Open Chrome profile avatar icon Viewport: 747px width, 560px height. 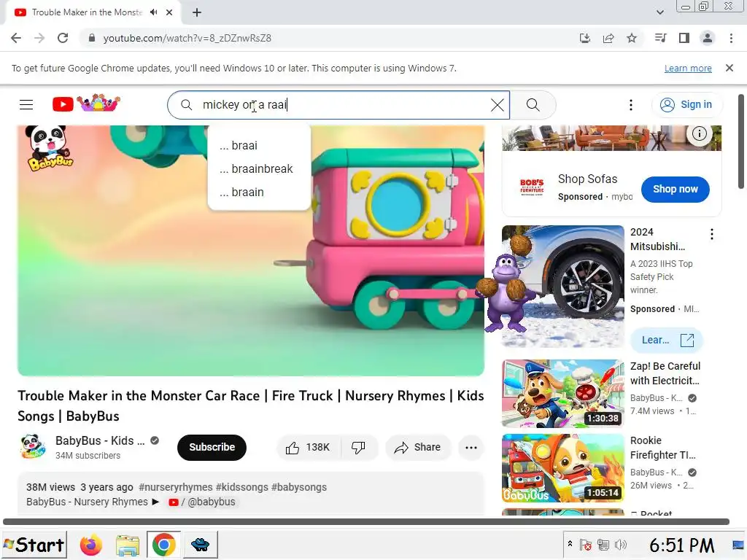point(708,38)
